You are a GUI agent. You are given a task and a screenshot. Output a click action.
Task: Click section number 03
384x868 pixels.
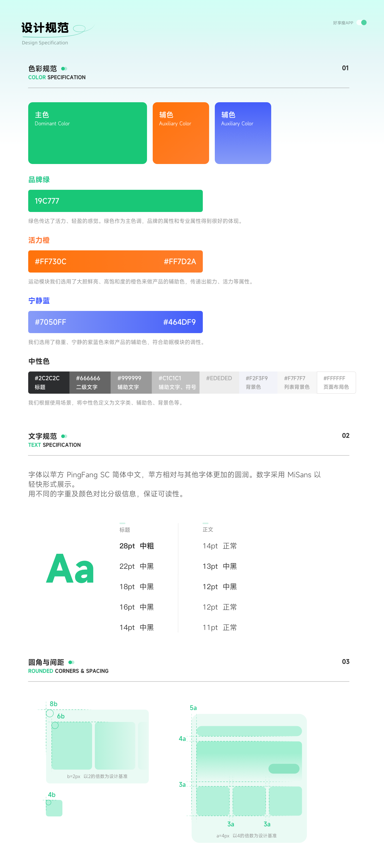coord(346,662)
